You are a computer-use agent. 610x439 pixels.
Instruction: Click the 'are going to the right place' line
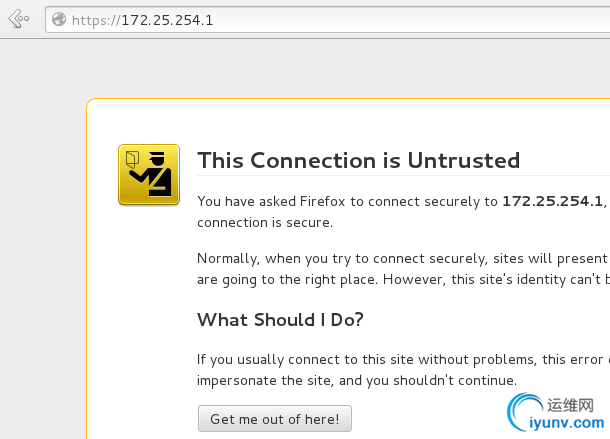pos(403,279)
